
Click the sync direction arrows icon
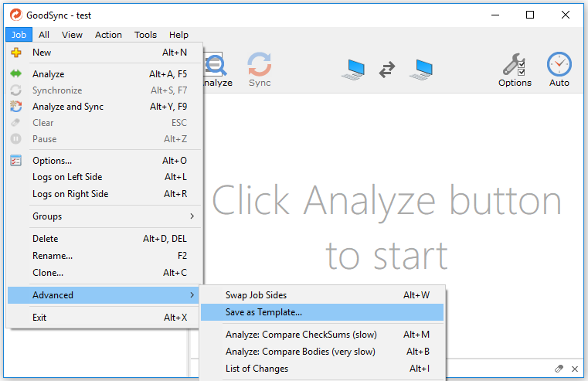point(387,70)
